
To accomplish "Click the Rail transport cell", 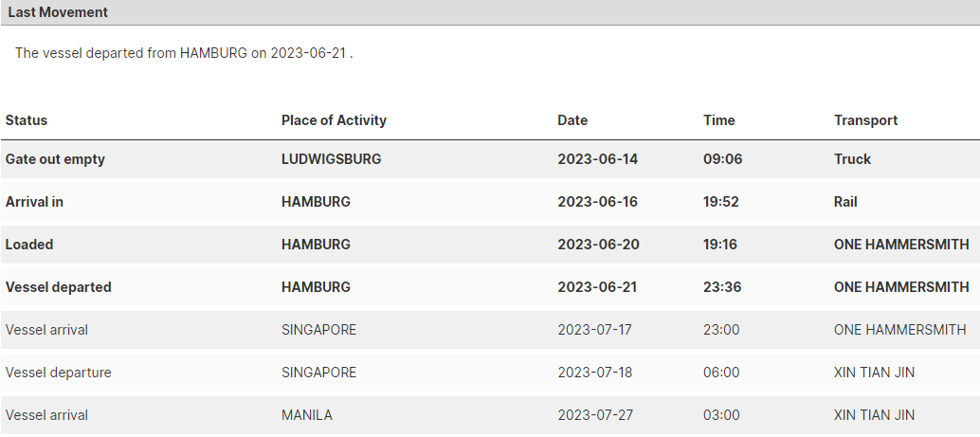I will pyautogui.click(x=845, y=202).
